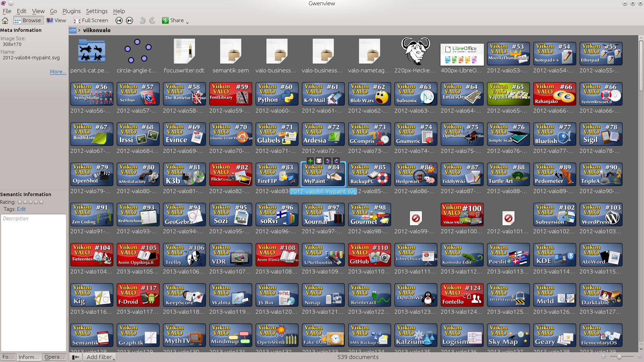Viewport: 644px width, 362px height.
Task: Open the Help menu
Action: pos(119,11)
